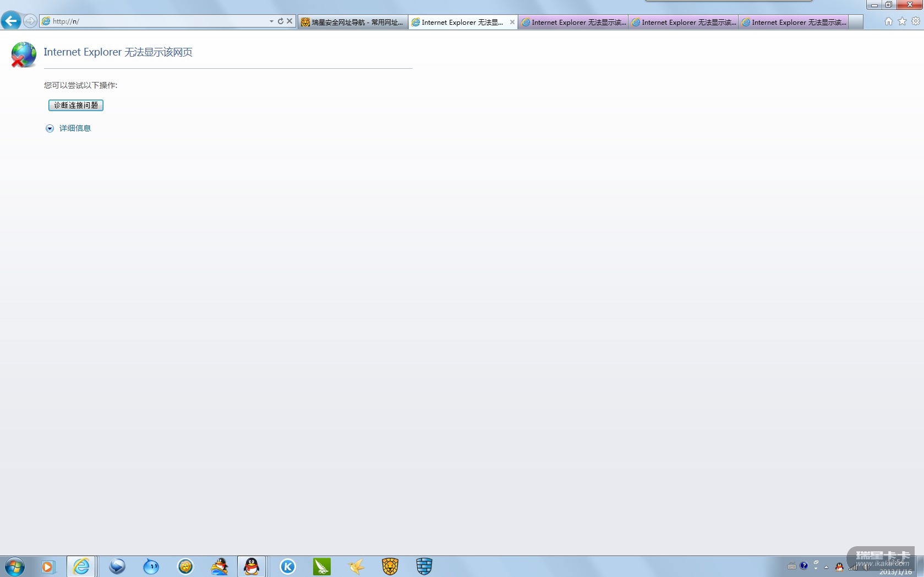Launch Windows Media Player from taskbar
924x577 pixels.
coord(48,567)
